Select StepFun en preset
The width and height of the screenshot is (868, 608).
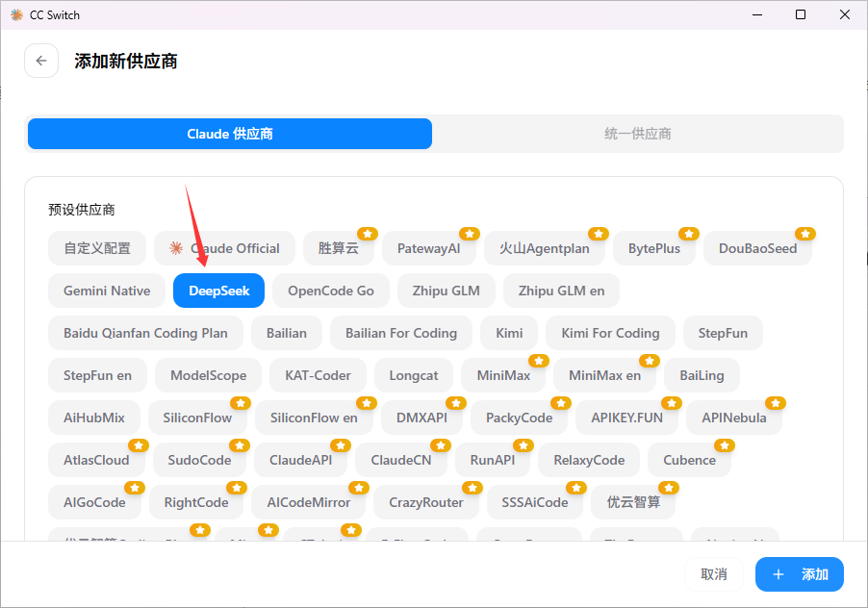(x=97, y=375)
